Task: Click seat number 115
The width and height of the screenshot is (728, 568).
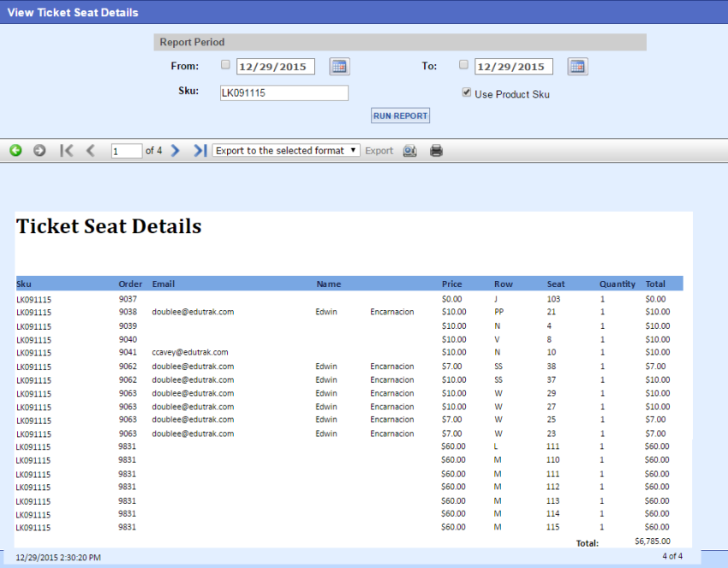Action: (x=552, y=527)
